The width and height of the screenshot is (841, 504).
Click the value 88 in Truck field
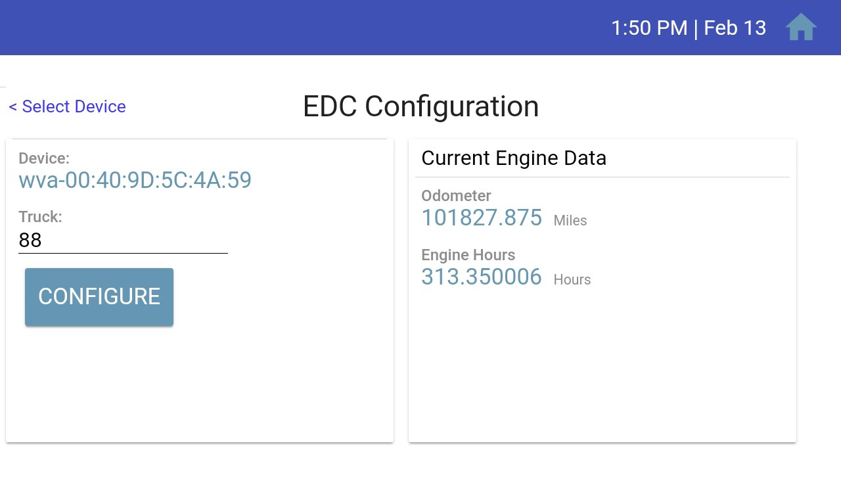(x=30, y=241)
